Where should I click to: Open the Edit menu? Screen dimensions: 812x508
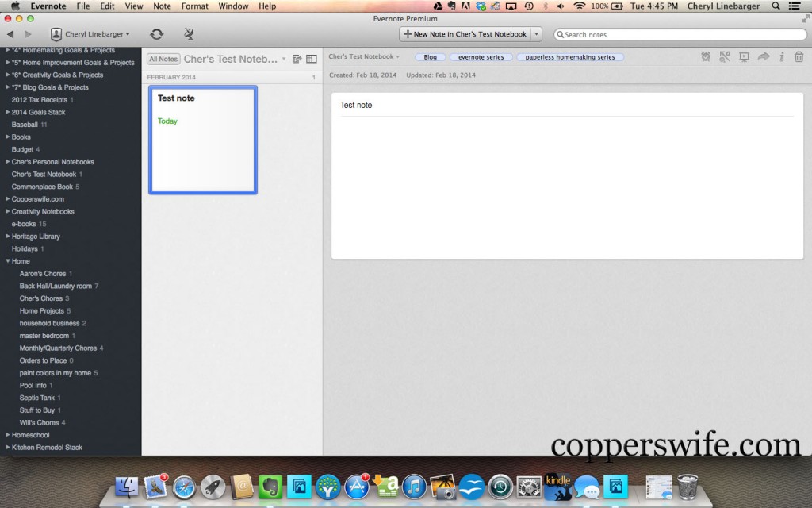click(107, 6)
